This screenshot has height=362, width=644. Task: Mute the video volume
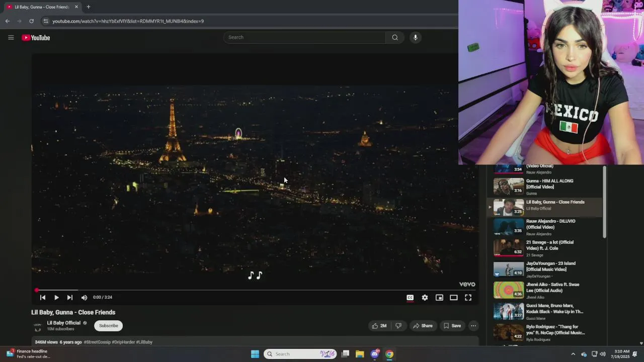pos(84,298)
